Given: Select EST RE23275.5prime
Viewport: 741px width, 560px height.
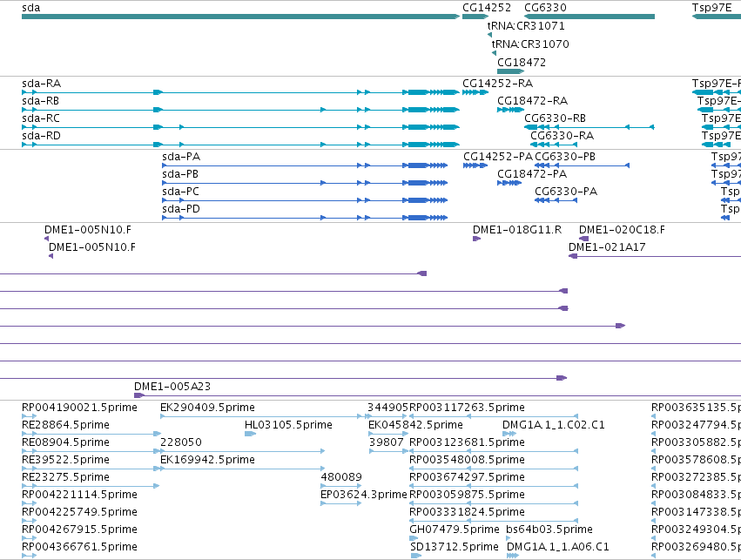Looking at the screenshot, I should [91, 486].
